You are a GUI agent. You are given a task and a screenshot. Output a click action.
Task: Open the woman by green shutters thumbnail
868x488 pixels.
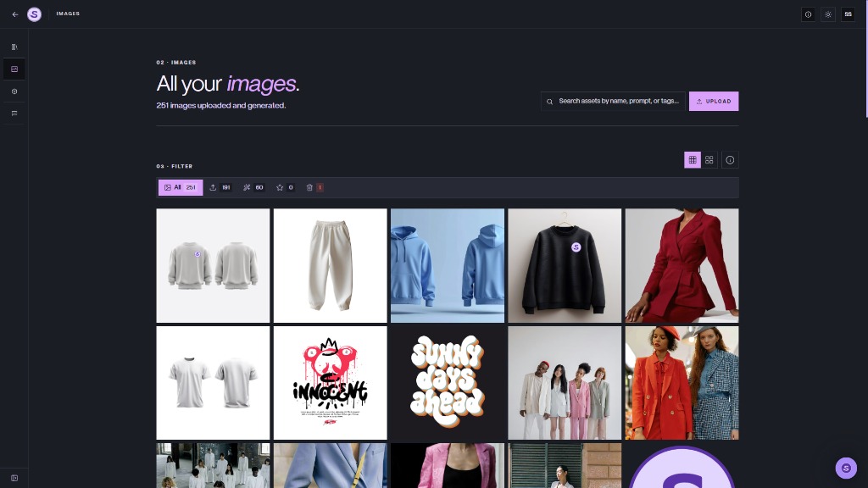coord(565,465)
